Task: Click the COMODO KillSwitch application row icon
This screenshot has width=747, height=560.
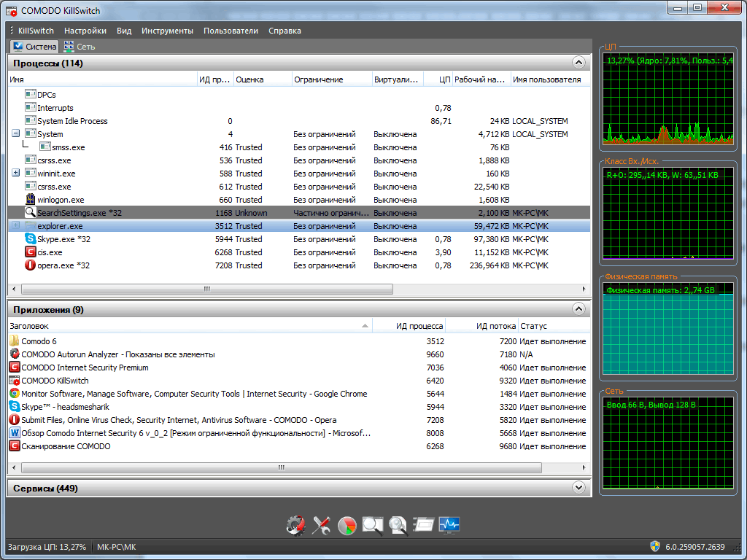Action: click(x=15, y=381)
